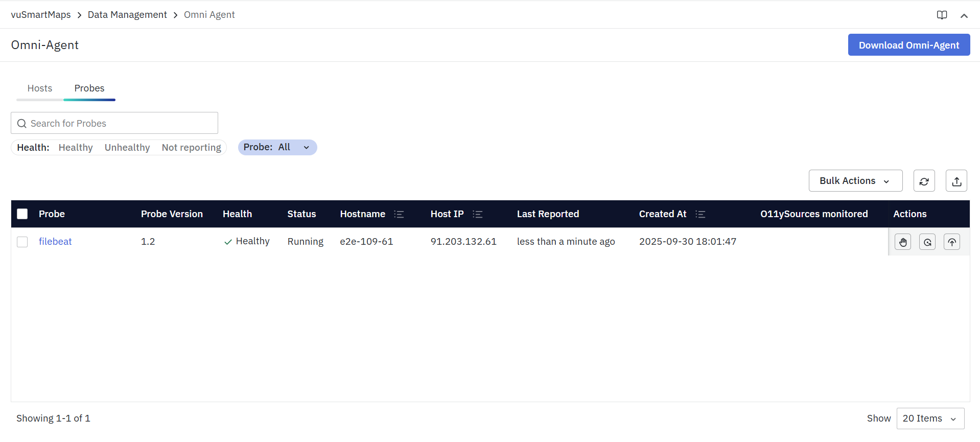
Task: Refresh the probes table
Action: pos(924,181)
